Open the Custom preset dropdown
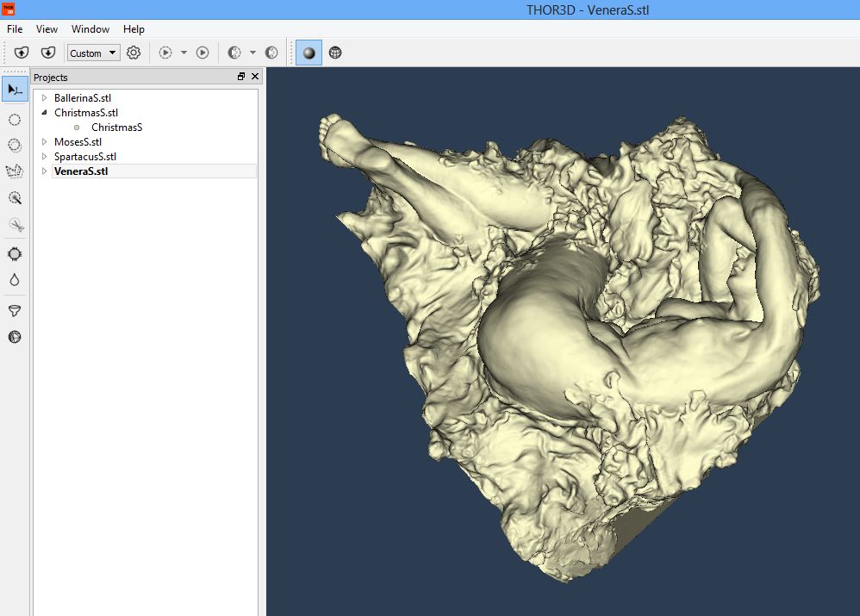Image resolution: width=860 pixels, height=616 pixels. coord(93,53)
